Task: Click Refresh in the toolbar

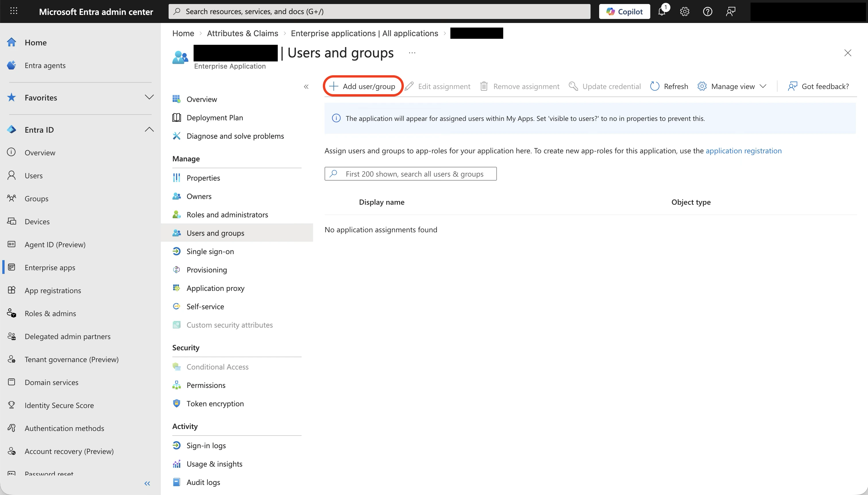Action: point(669,86)
